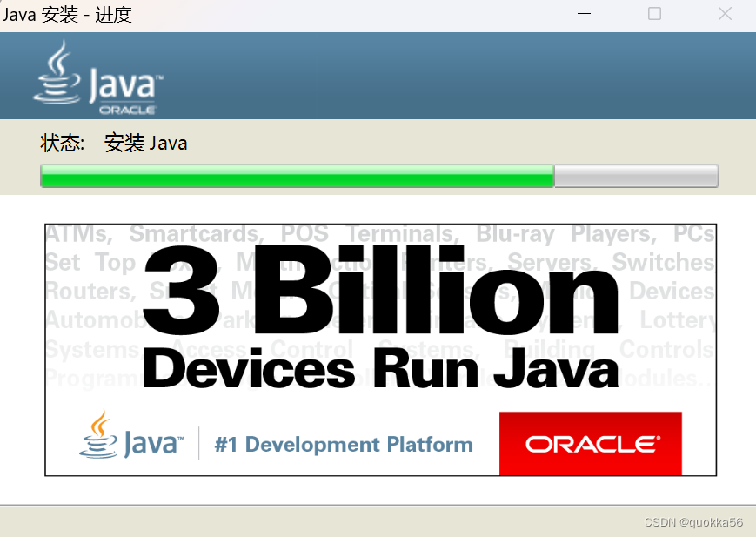
Task: Click the red Oracle logo in banner
Action: (x=591, y=443)
